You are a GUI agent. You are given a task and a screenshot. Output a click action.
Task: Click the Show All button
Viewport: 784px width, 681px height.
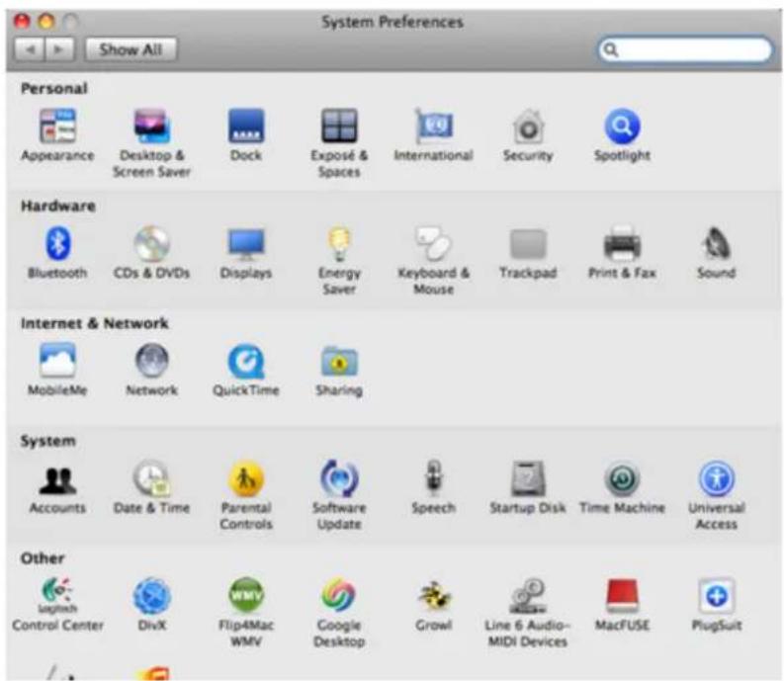click(x=131, y=49)
